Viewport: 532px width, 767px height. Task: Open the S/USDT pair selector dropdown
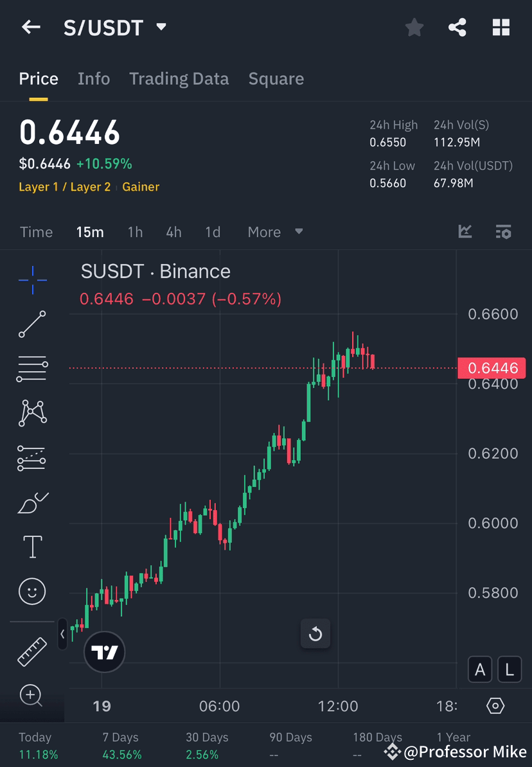point(161,27)
